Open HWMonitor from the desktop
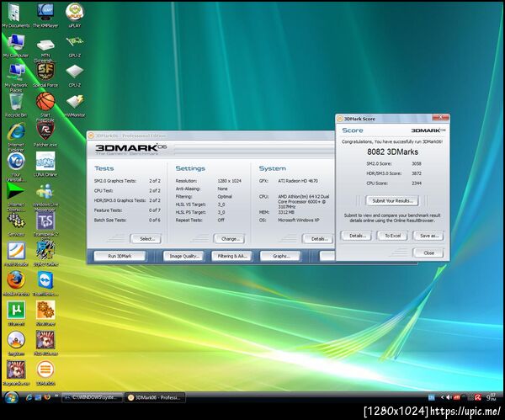Viewport: 505px width, 420px height. pyautogui.click(x=75, y=105)
